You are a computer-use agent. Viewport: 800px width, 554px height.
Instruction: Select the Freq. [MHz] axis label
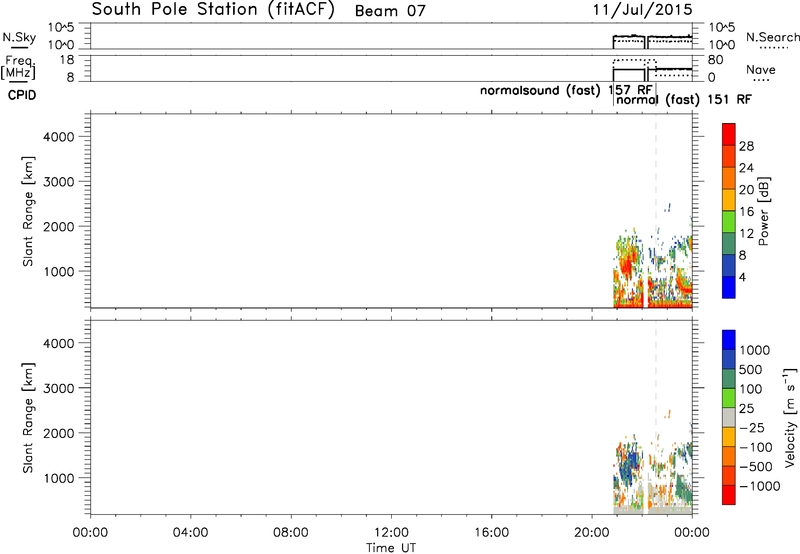(x=20, y=67)
